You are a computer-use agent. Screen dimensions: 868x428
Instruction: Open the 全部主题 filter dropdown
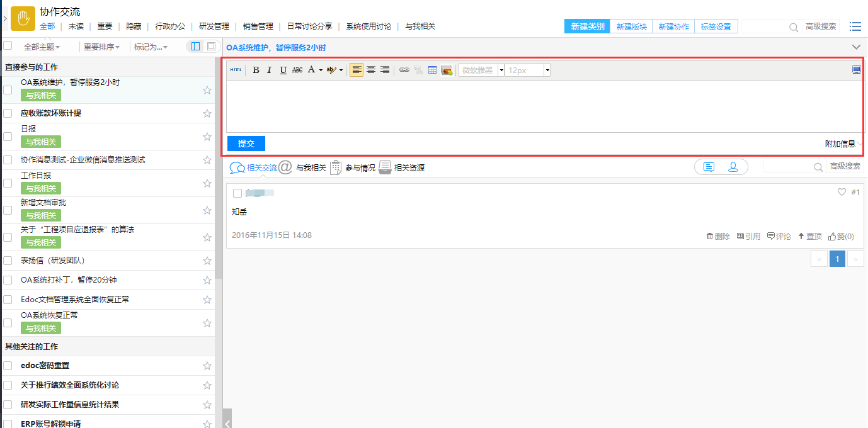coord(42,47)
